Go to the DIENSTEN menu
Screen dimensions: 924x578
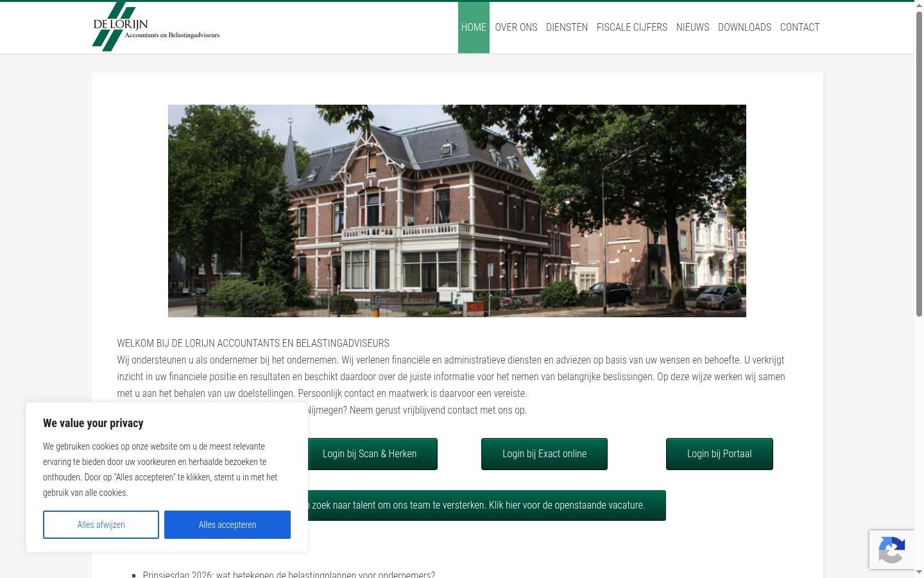[x=567, y=27]
